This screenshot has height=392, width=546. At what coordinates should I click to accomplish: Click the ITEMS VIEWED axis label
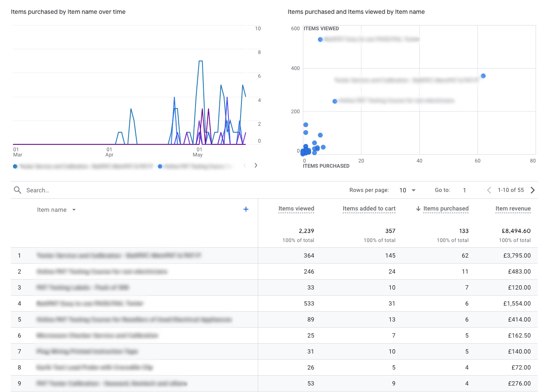tap(321, 29)
